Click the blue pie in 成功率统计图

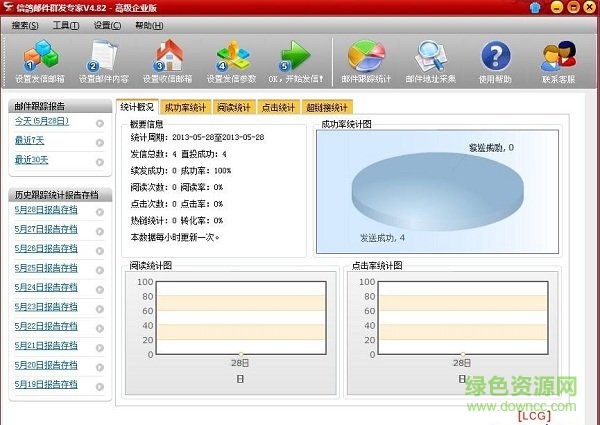click(437, 191)
